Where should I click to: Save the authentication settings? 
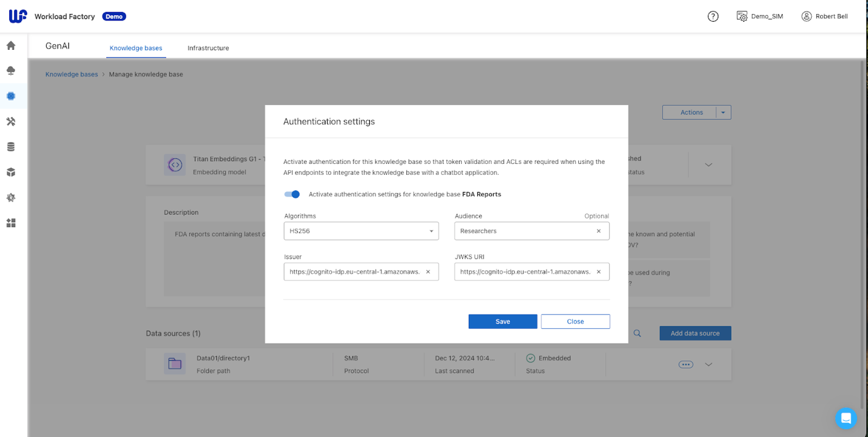point(503,322)
